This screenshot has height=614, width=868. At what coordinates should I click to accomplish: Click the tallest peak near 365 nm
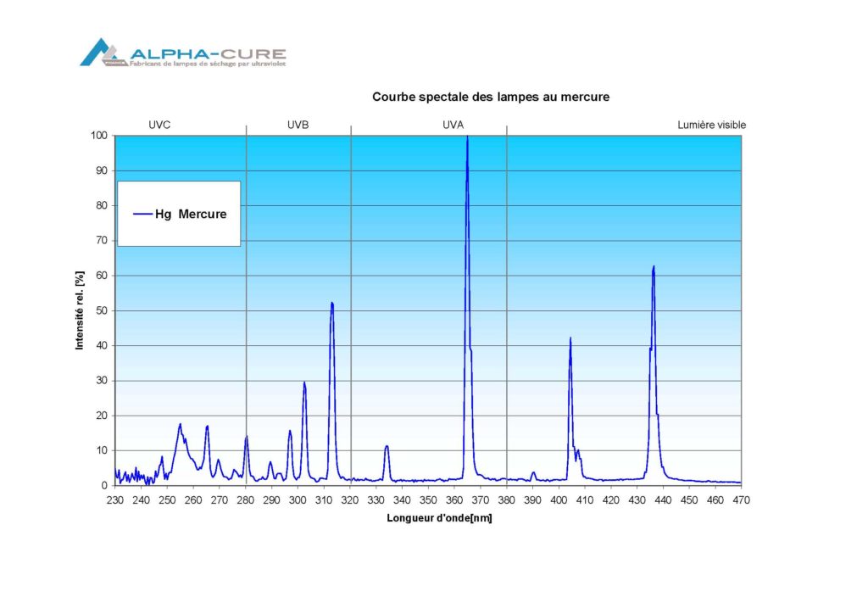pyautogui.click(x=467, y=138)
